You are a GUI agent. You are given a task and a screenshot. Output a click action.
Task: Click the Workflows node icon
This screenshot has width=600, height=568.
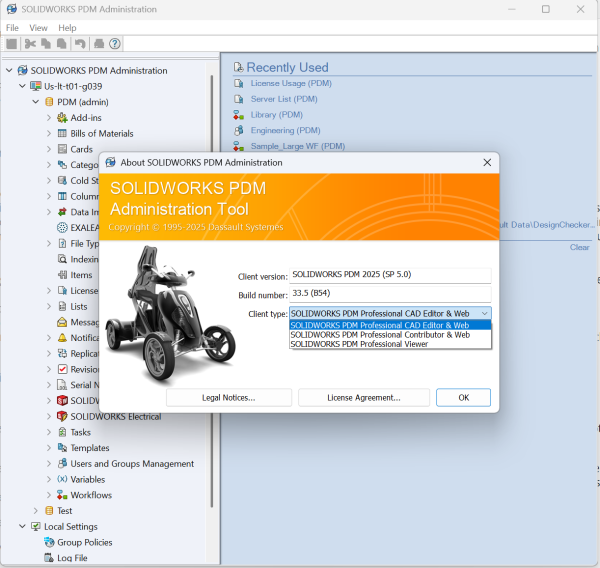tap(62, 495)
